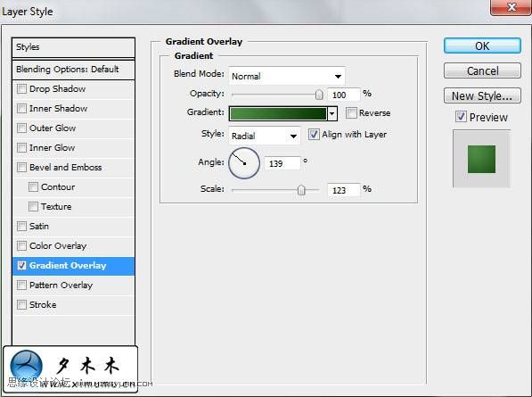Click the green style preview thumbnail
Image resolution: width=532 pixels, height=397 pixels.
coord(481,159)
